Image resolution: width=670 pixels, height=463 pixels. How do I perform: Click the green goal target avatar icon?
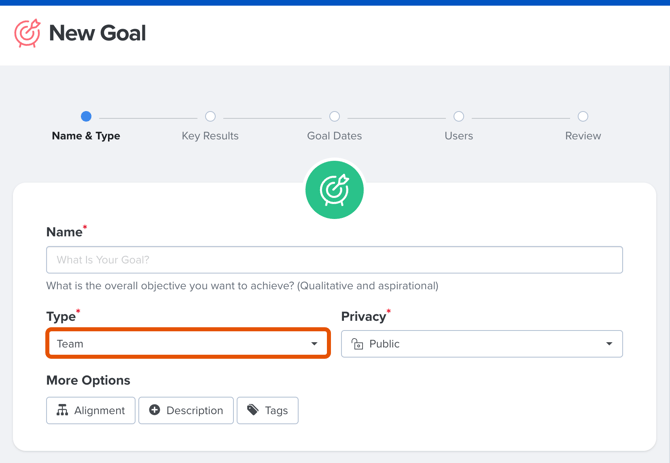[x=334, y=190]
